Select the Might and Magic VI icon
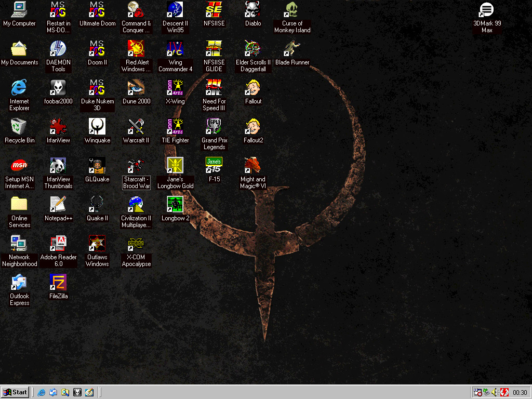Viewport: 532px width, 399px height. pyautogui.click(x=253, y=166)
